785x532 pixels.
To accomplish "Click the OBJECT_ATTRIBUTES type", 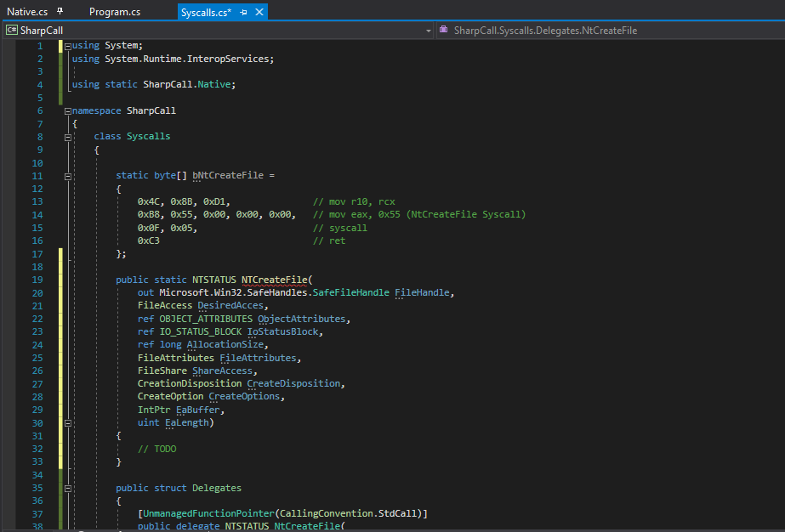I will pyautogui.click(x=206, y=319).
